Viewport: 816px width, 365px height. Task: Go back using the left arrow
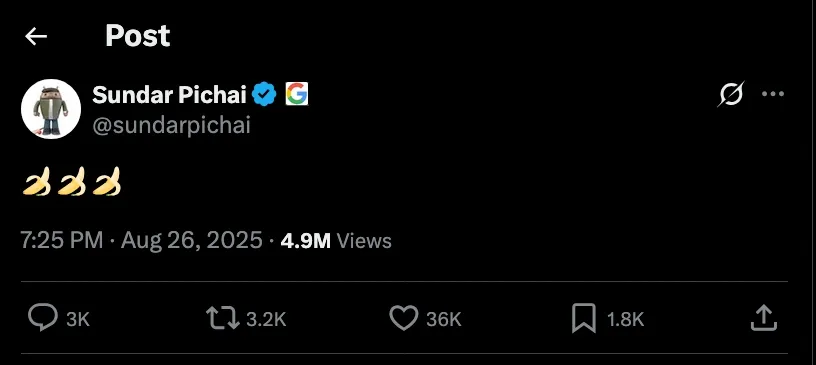coord(36,36)
